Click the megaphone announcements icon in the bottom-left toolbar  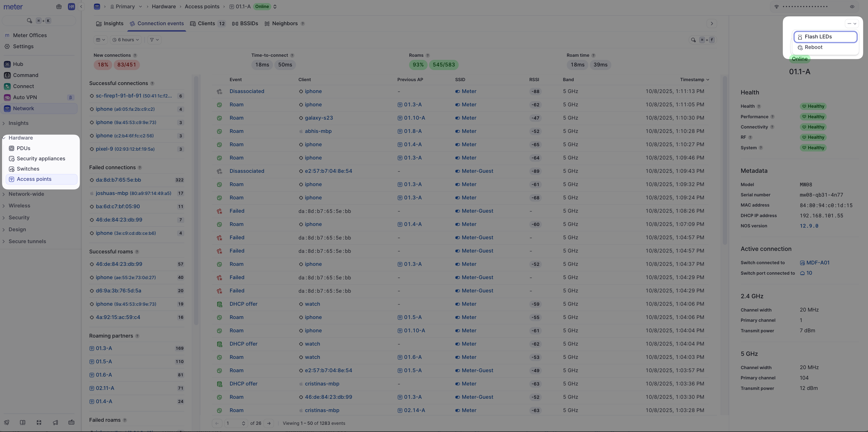coord(55,423)
